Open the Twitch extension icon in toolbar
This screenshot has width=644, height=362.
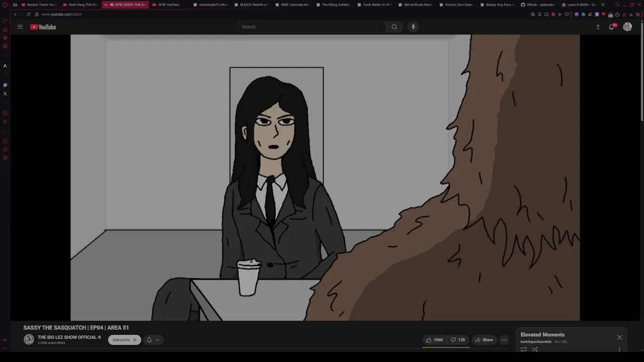click(597, 15)
